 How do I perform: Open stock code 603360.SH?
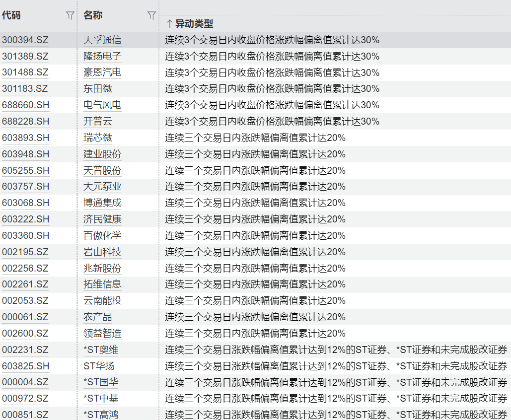coord(26,236)
